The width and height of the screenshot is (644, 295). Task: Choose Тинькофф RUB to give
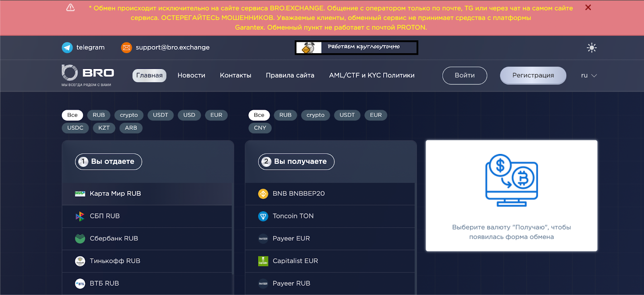tap(147, 261)
